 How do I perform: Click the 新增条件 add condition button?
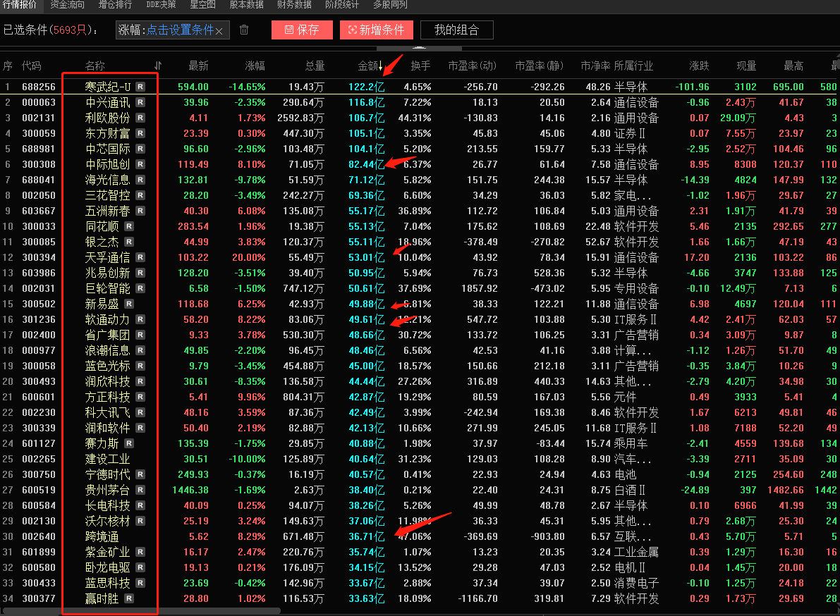point(377,30)
